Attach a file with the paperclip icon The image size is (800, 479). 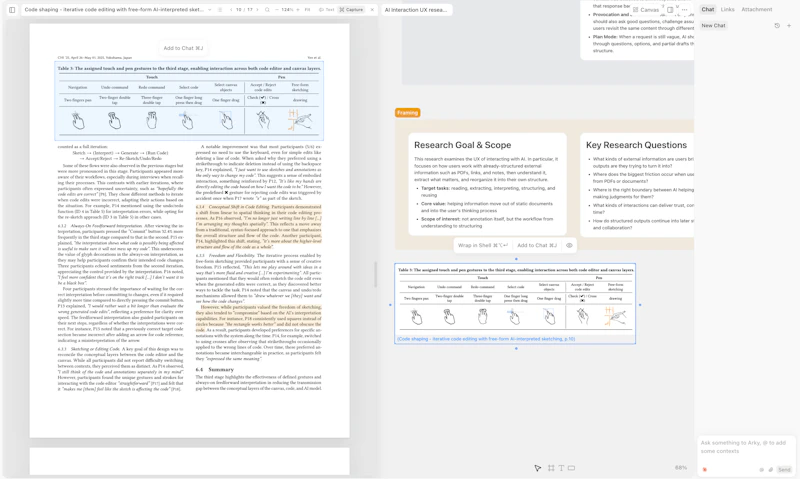[770, 470]
